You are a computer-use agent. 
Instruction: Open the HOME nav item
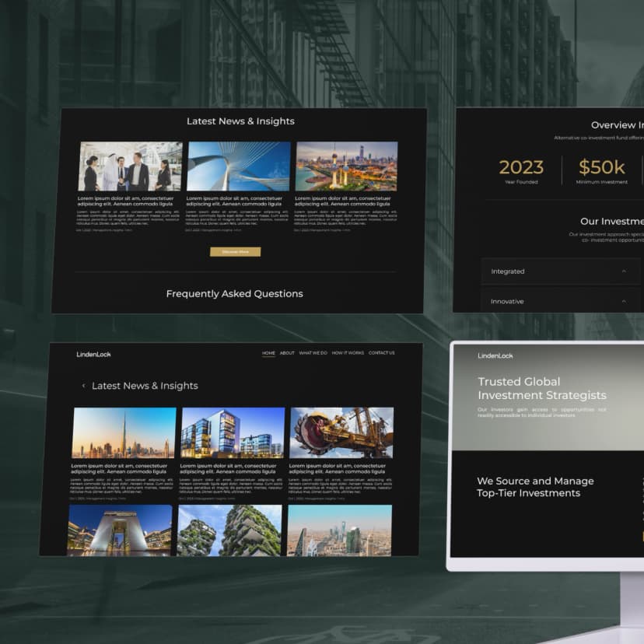coord(268,353)
